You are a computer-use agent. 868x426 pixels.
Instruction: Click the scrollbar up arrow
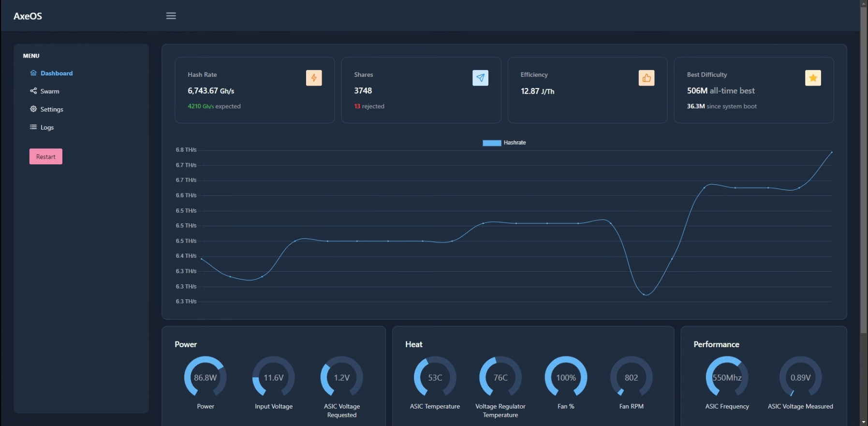pyautogui.click(x=864, y=3)
